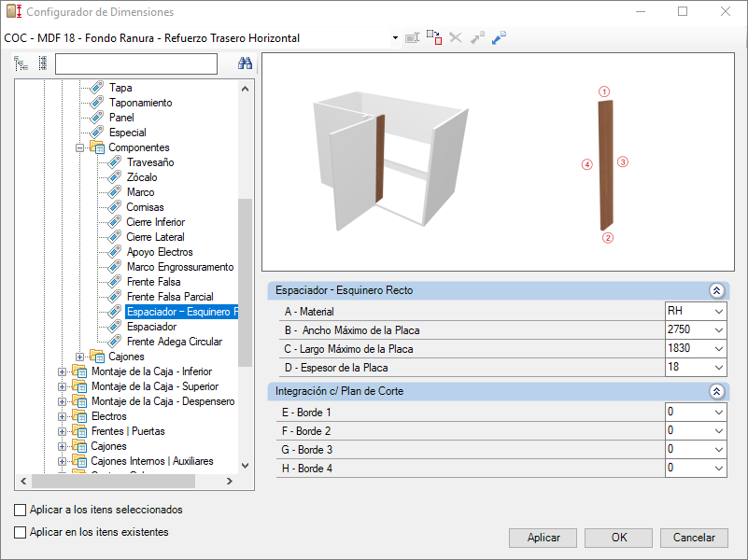748x560 pixels.
Task: Expand Montaje de la Caja - Inferior
Action: [62, 371]
